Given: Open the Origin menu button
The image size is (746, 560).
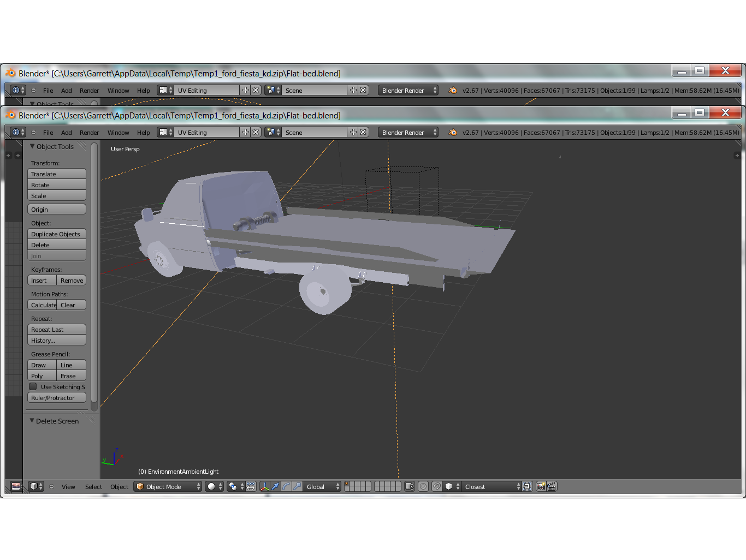Looking at the screenshot, I should (57, 210).
